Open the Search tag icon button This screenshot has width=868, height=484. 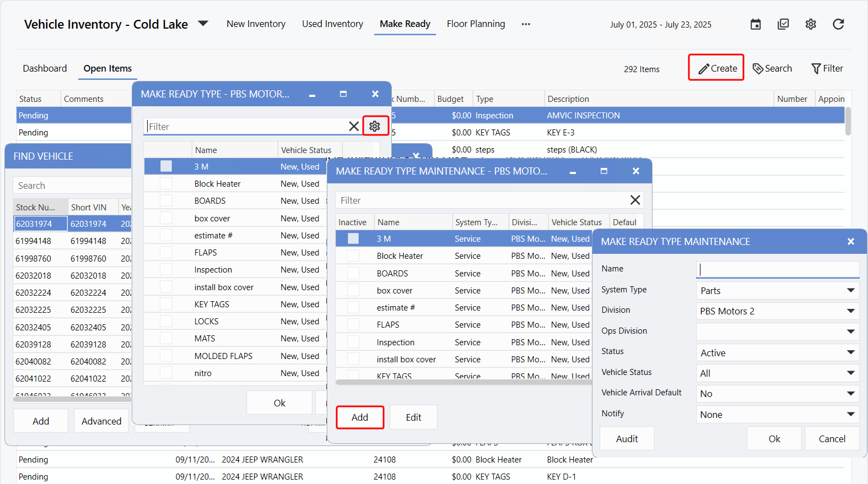pos(772,68)
